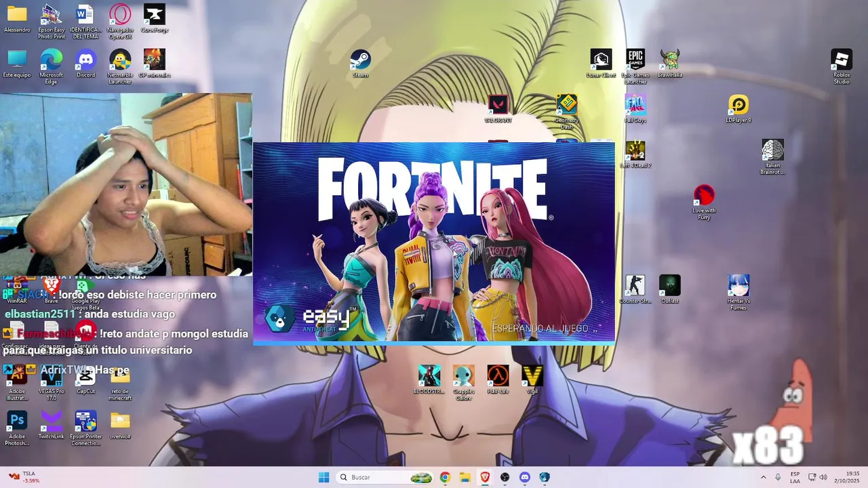This screenshot has height=488, width=868.
Task: Launch Left 4 Dead 2 shortcut
Action: coord(635,155)
